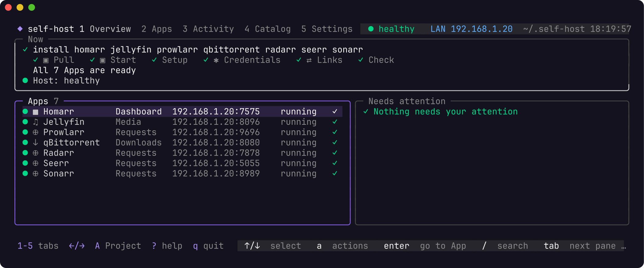The width and height of the screenshot is (644, 268).
Task: Click the Pull step box icon
Action: click(x=46, y=60)
